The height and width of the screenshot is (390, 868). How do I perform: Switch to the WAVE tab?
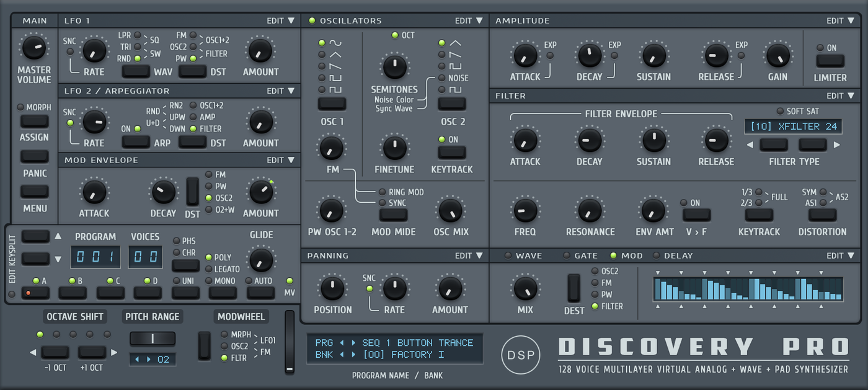coord(523,255)
